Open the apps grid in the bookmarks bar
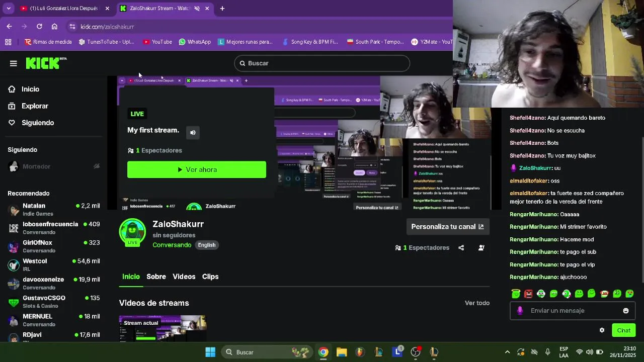The image size is (644, 362). [x=8, y=42]
